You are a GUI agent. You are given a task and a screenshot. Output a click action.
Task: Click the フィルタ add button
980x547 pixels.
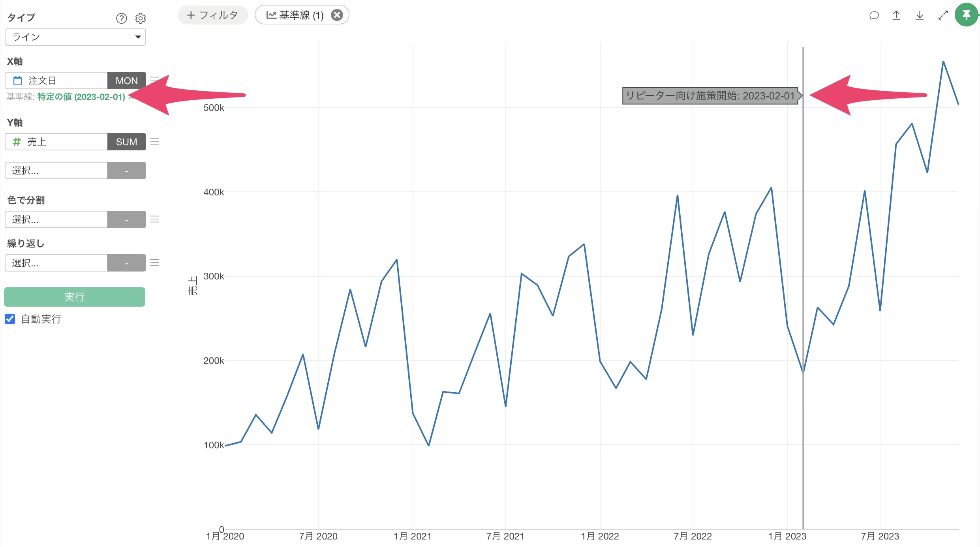coord(212,15)
